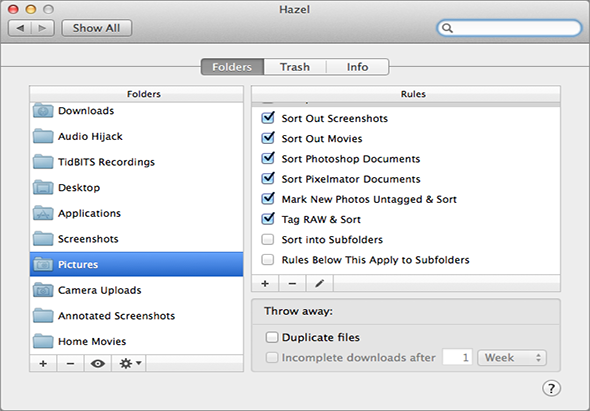Screen dimensions: 590x411
Task: Go forward with right arrow button
Action: [x=43, y=28]
